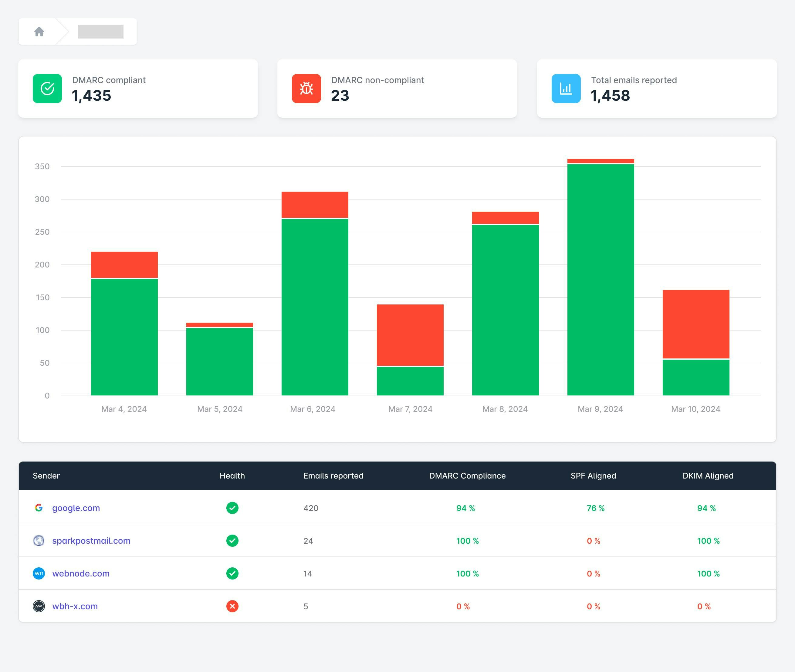Open the google.com sender link

tap(76, 508)
